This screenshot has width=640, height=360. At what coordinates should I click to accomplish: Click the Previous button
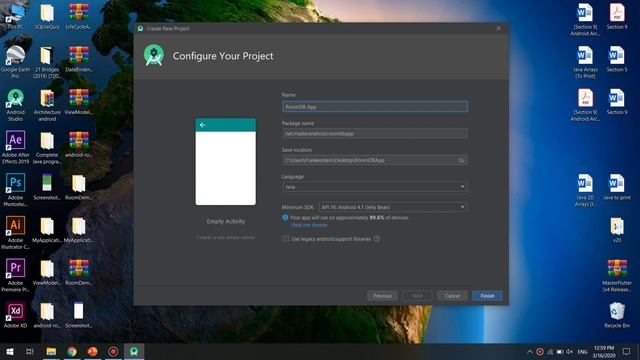382,296
